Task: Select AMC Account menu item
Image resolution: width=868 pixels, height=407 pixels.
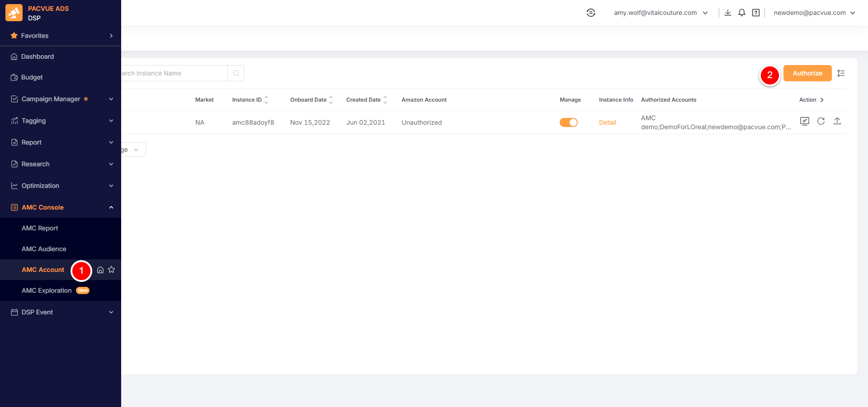Action: 43,270
